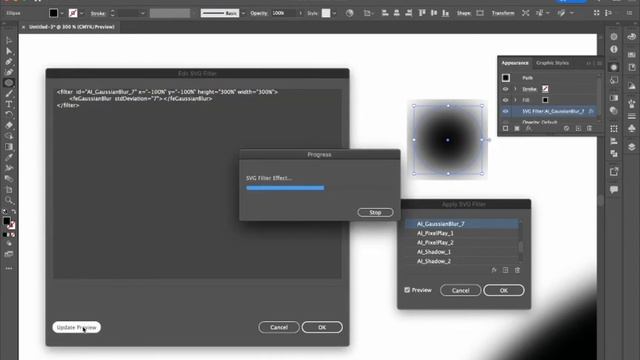Select AI_Shadow_1 filter in list
This screenshot has width=640, height=360.
pyautogui.click(x=462, y=252)
